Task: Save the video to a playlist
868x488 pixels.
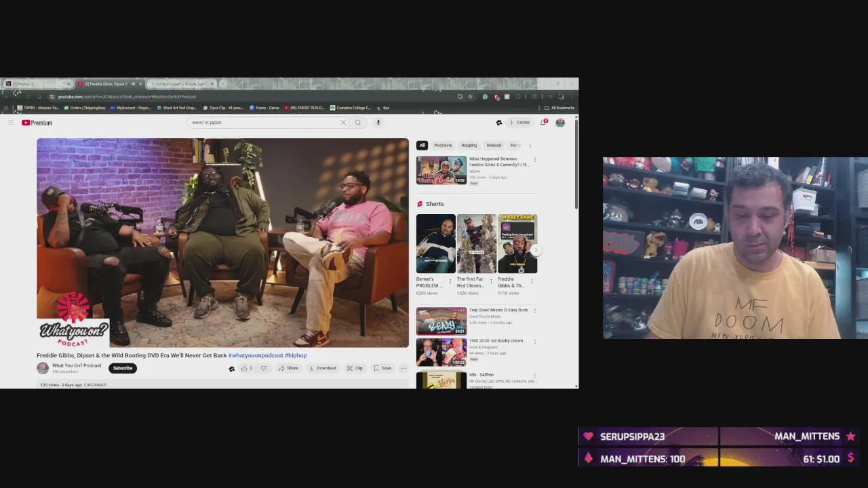Action: tap(382, 368)
